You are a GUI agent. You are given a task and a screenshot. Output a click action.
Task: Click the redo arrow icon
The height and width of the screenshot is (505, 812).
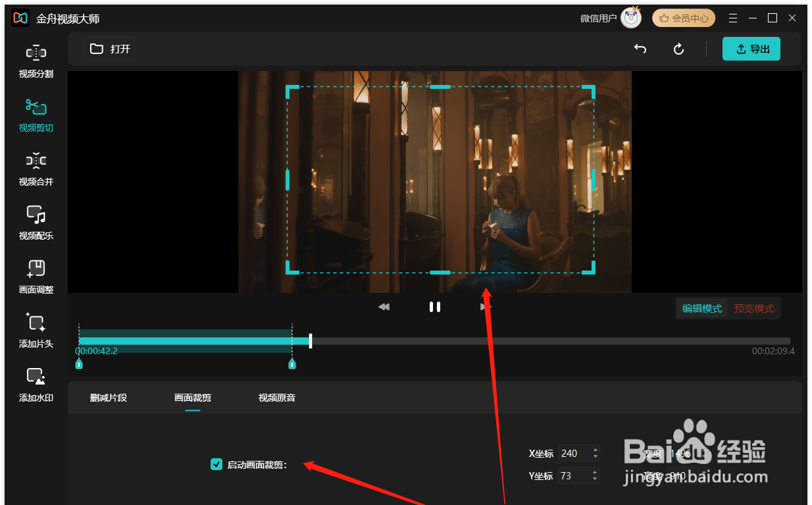[x=679, y=49]
